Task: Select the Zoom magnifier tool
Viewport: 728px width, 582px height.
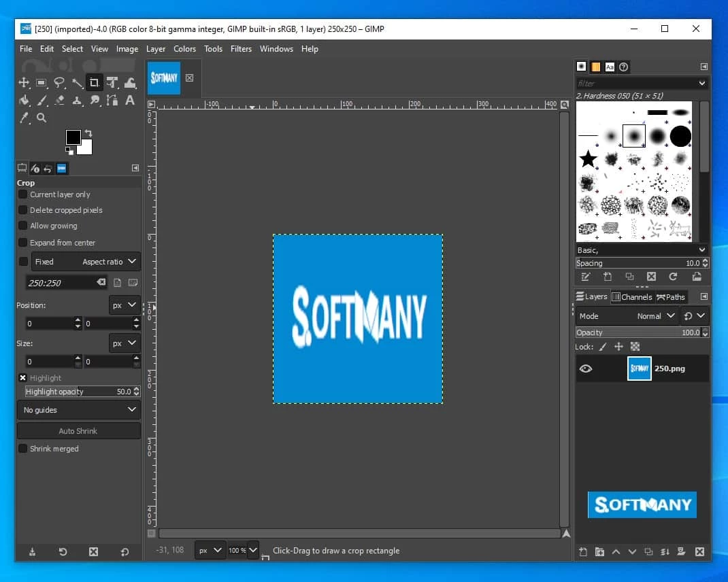Action: click(42, 118)
